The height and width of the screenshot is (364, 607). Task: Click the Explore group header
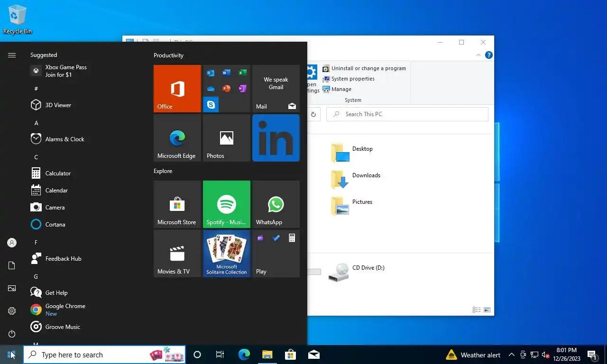163,171
